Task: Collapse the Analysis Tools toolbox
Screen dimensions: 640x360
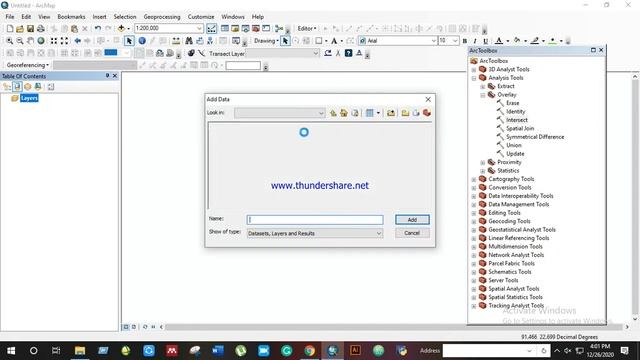Action: pyautogui.click(x=474, y=78)
